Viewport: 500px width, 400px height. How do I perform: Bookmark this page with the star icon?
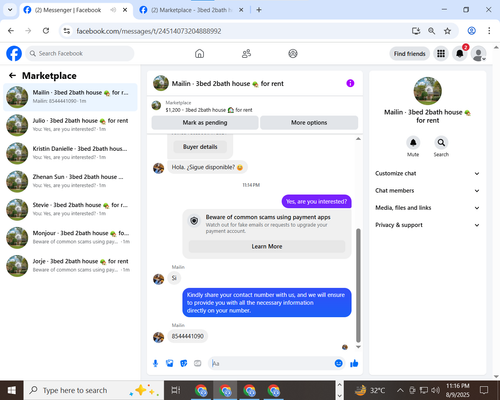(x=447, y=31)
